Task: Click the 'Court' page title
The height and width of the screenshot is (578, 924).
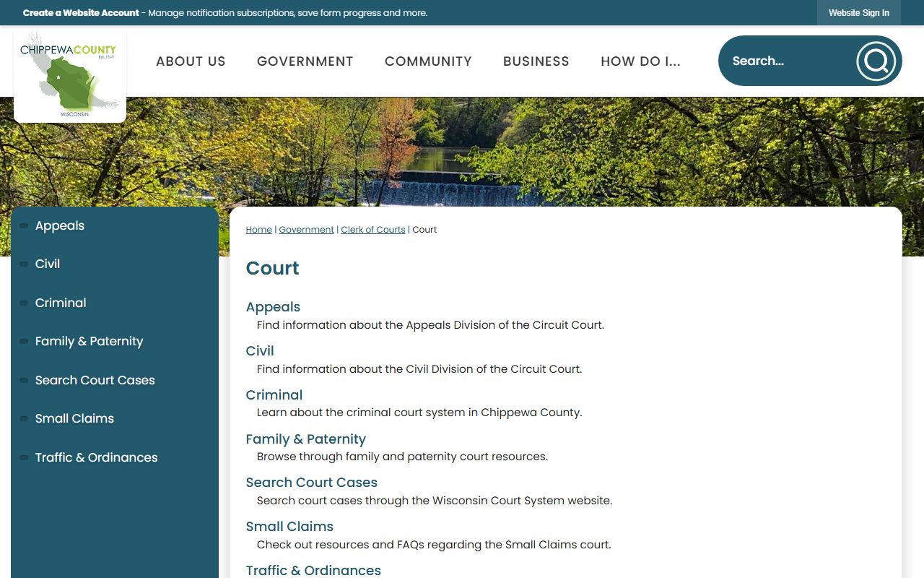Action: [273, 268]
